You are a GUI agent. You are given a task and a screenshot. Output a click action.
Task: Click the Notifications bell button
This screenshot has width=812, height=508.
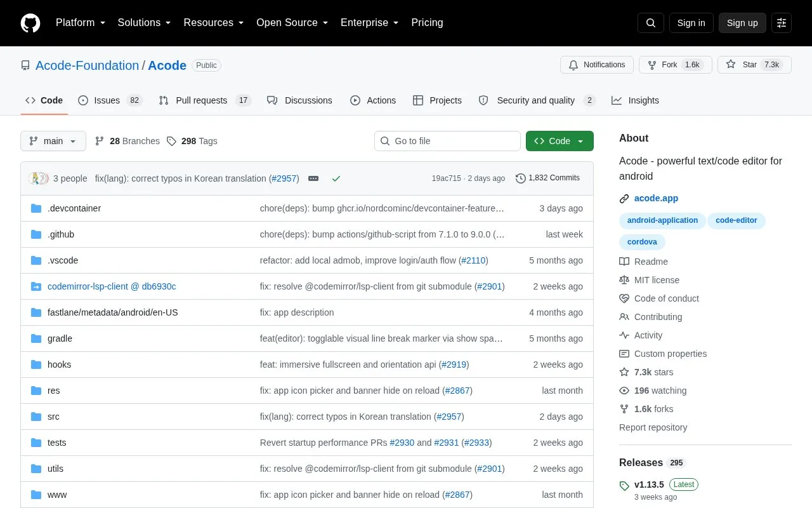pyautogui.click(x=597, y=65)
